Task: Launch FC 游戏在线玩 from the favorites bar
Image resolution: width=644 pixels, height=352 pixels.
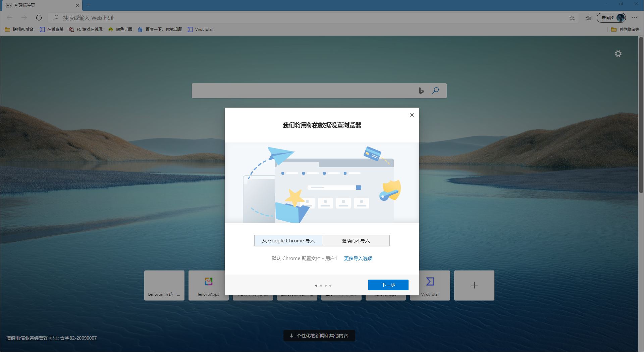Action: coord(86,30)
